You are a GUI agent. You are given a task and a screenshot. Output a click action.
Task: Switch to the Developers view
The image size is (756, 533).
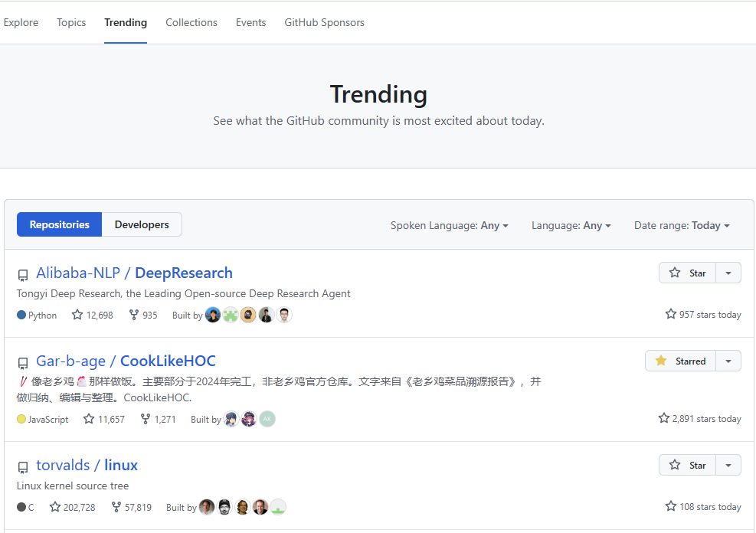point(142,224)
